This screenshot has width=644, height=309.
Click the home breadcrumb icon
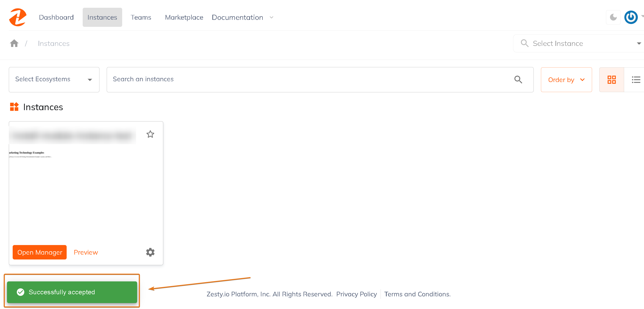coord(14,44)
